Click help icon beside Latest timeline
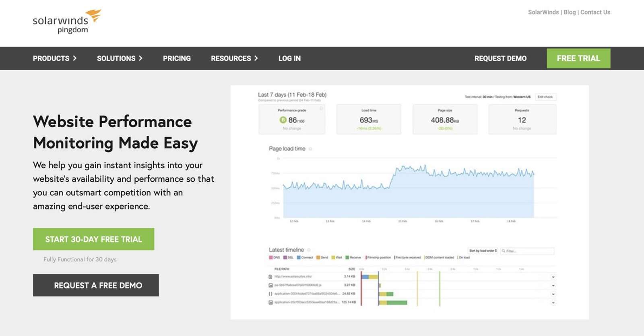 (309, 250)
